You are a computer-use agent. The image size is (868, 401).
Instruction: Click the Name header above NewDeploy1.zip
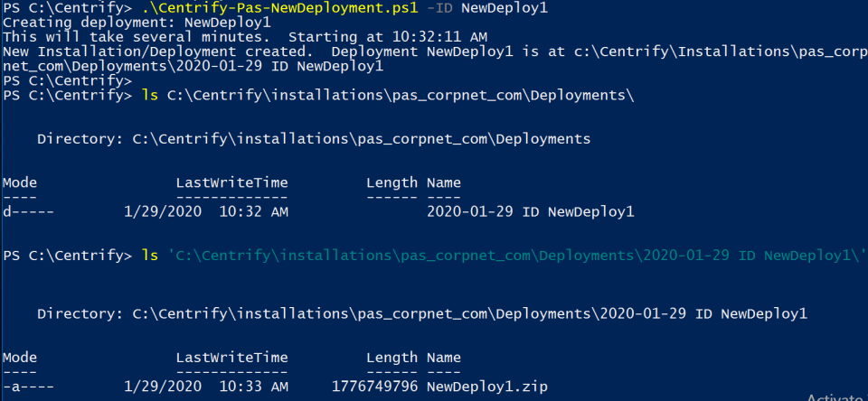coord(444,358)
